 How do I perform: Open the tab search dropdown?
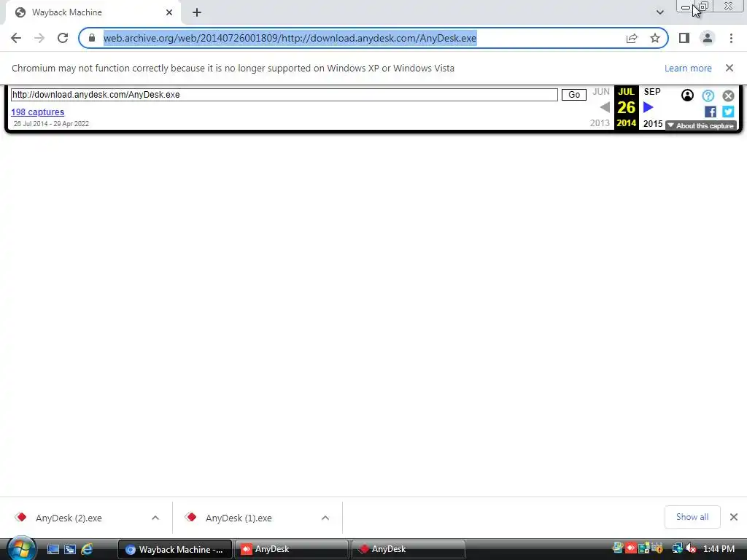coord(659,12)
